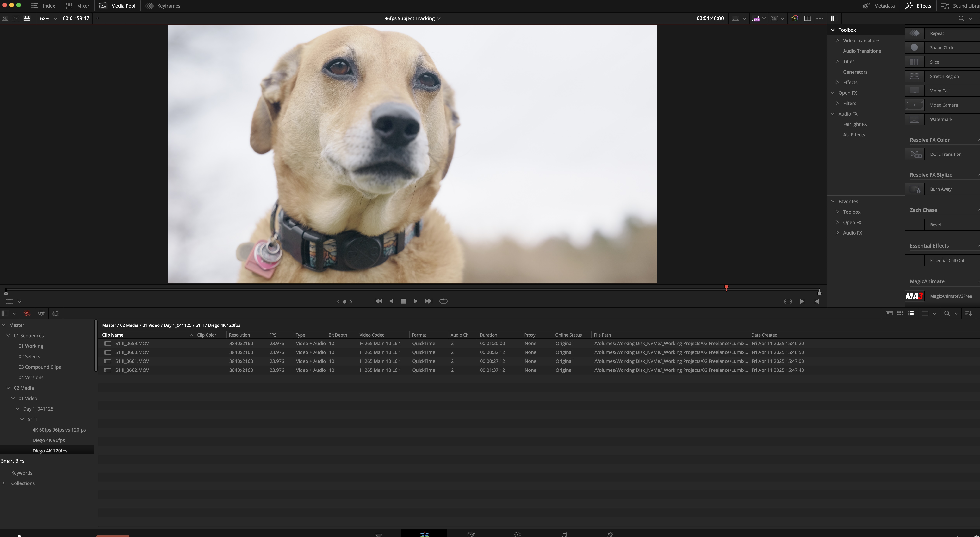Viewport: 980px width, 537px height.
Task: Toggle the Media Pool panel tab
Action: (117, 6)
